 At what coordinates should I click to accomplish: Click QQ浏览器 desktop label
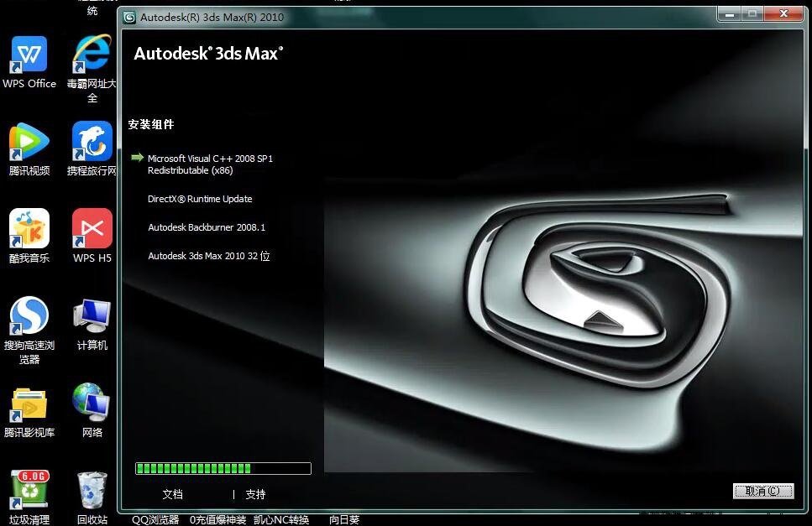(155, 520)
